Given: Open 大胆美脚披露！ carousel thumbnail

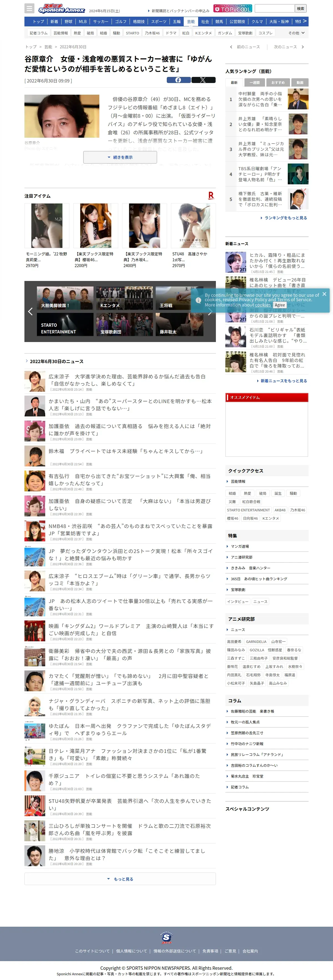Looking at the screenshot, I should (65, 298).
